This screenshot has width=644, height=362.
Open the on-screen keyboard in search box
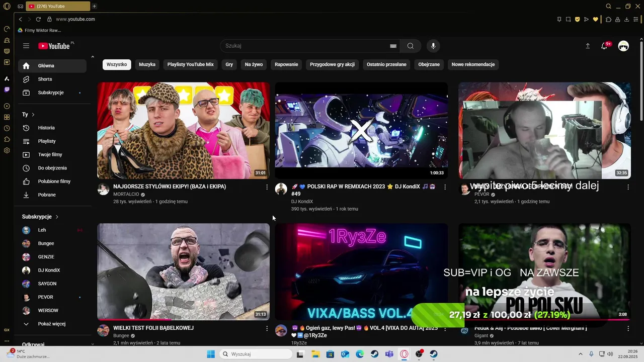click(393, 46)
